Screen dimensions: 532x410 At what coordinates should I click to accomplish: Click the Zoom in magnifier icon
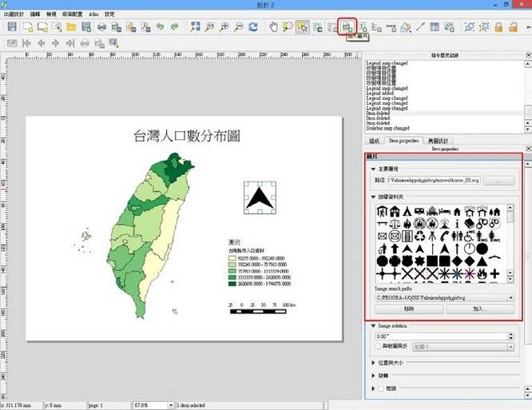tap(224, 27)
